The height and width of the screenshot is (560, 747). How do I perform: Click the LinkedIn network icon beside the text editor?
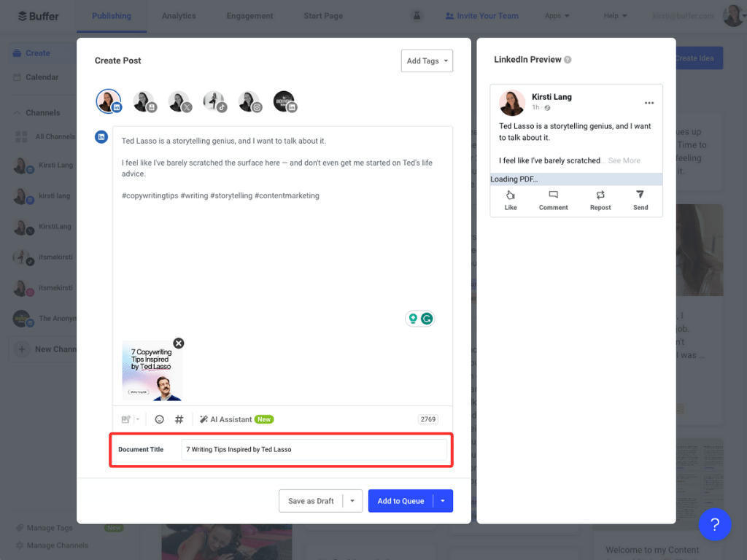tap(101, 137)
